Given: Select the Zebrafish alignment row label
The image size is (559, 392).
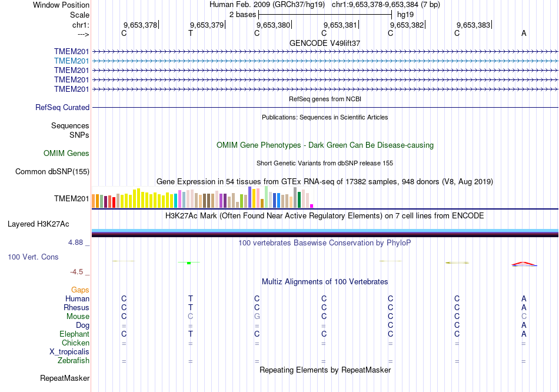Looking at the screenshot, I should click(x=74, y=361).
